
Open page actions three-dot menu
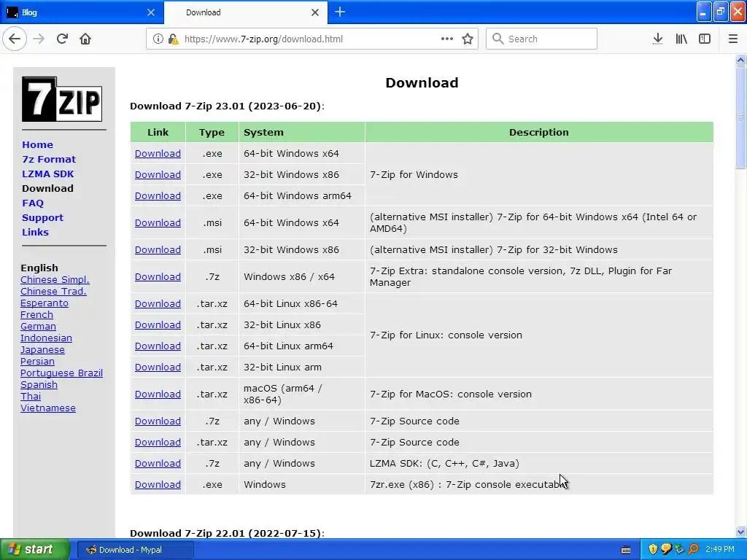pyautogui.click(x=447, y=39)
